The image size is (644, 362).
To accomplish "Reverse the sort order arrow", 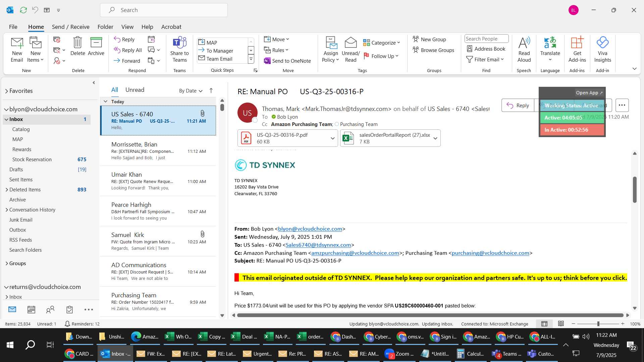I will point(211,90).
